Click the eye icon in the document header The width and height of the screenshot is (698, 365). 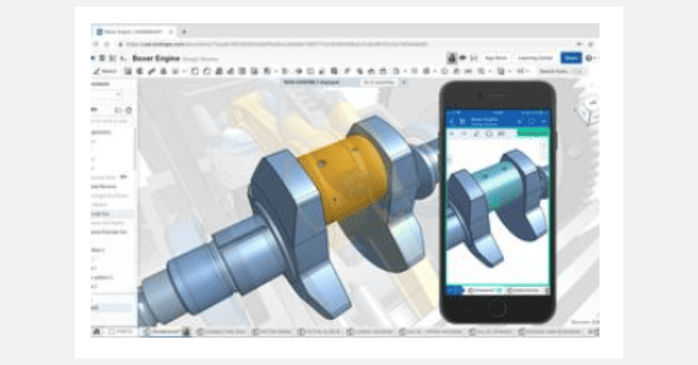463,58
